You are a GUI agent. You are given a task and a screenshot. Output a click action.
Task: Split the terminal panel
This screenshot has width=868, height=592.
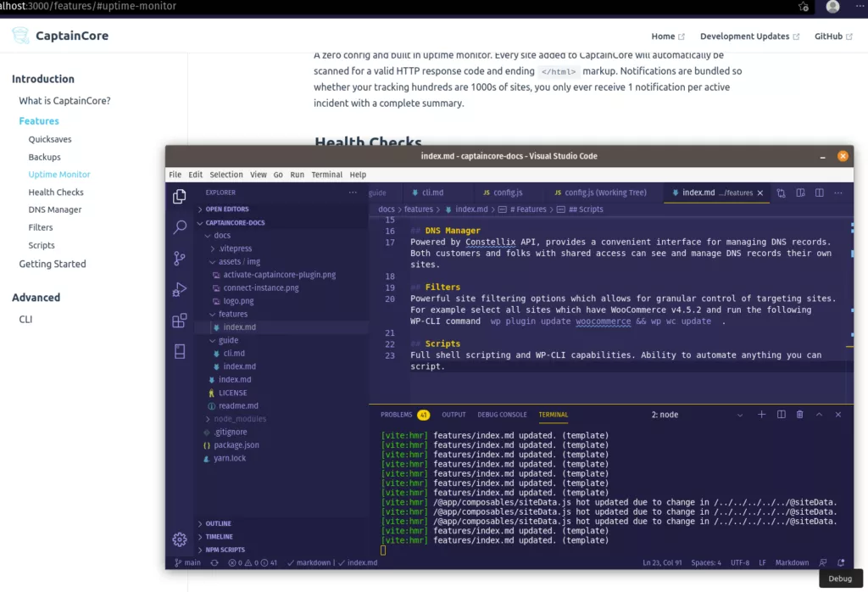pyautogui.click(x=780, y=415)
